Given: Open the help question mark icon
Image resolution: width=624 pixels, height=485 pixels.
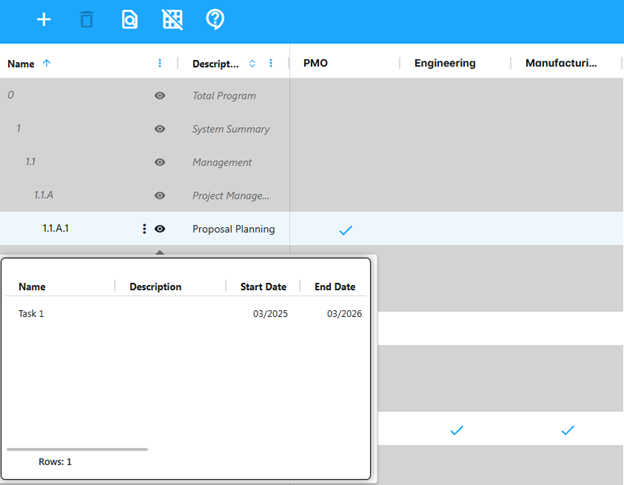Looking at the screenshot, I should 215,19.
